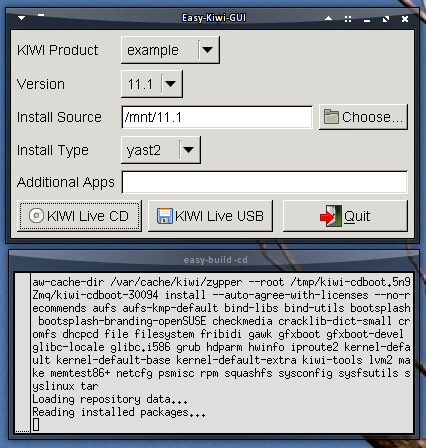Viewport: 426px width, 448px height.
Task: Click the terminal cursor block in easy-build-cd
Action: [x=36, y=425]
